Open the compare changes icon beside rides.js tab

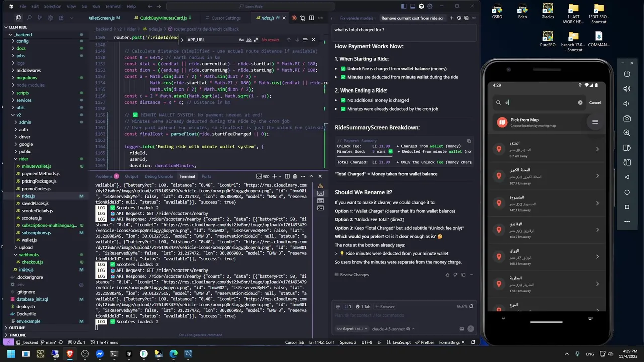click(303, 18)
